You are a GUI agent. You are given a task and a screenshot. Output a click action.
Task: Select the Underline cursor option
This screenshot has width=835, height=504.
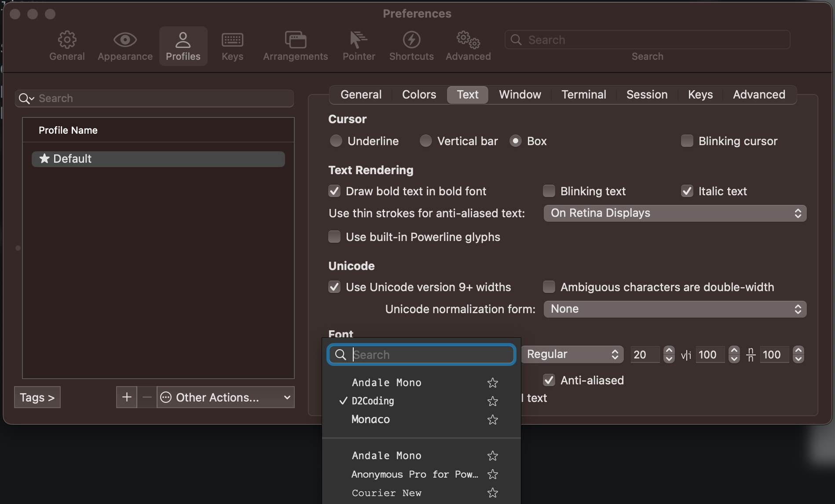coord(336,141)
